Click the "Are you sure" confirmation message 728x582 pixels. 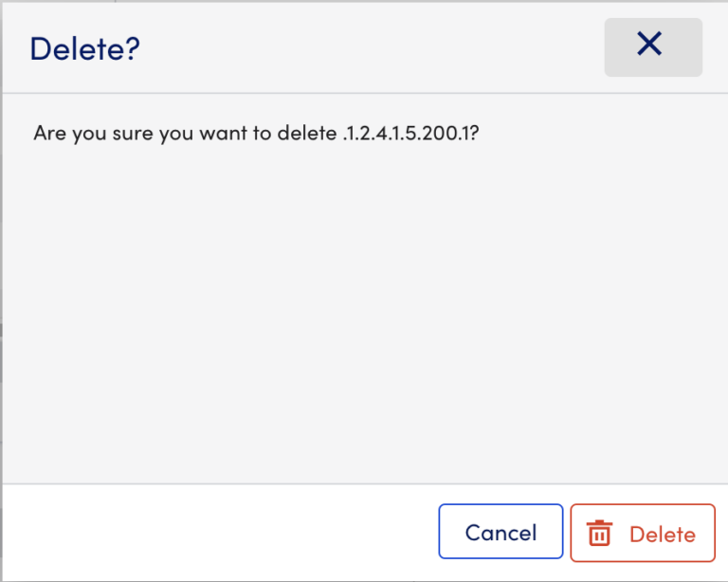click(x=255, y=134)
